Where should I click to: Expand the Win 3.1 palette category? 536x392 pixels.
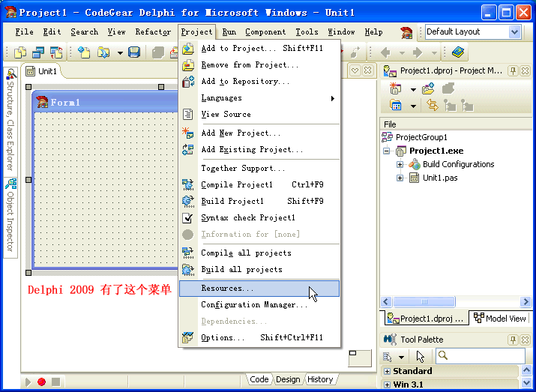(387, 385)
